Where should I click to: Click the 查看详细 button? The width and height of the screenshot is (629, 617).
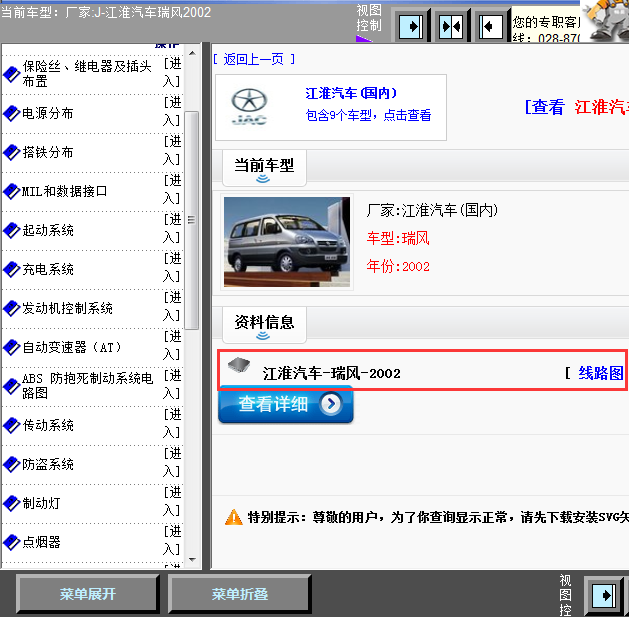pyautogui.click(x=286, y=404)
